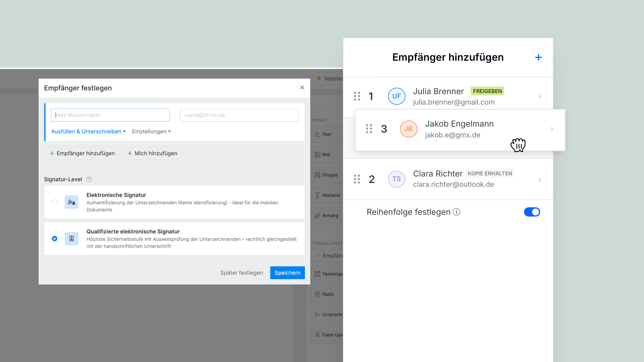Click the Empfänger hinzufügen pill button

82,153
